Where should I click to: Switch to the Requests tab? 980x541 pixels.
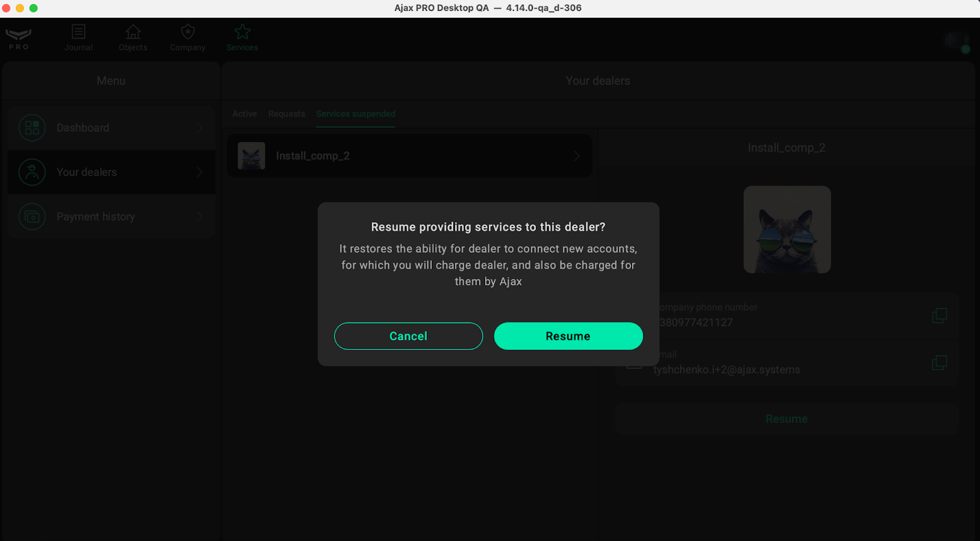[x=286, y=114]
